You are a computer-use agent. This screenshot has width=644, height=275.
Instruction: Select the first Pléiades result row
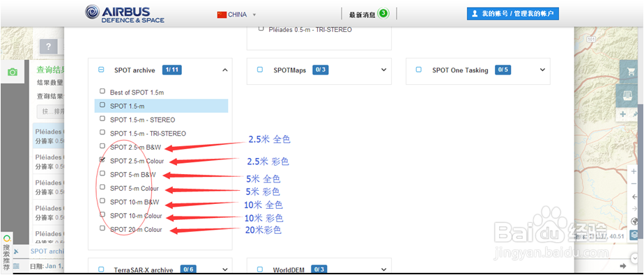49,136
